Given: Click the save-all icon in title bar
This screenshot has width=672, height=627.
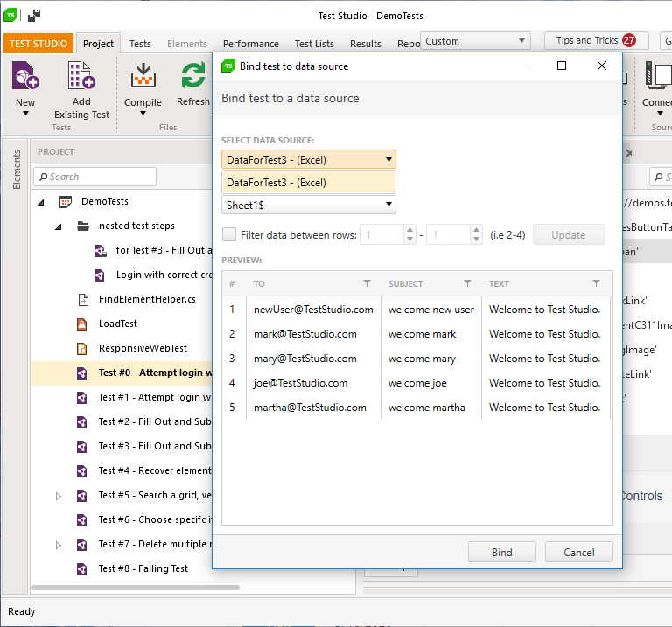Looking at the screenshot, I should [x=34, y=16].
